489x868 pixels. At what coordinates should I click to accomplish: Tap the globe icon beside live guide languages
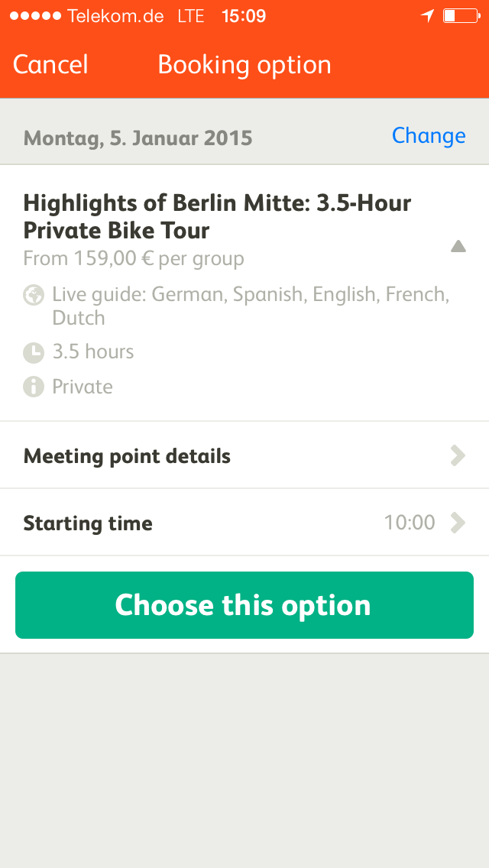(34, 295)
